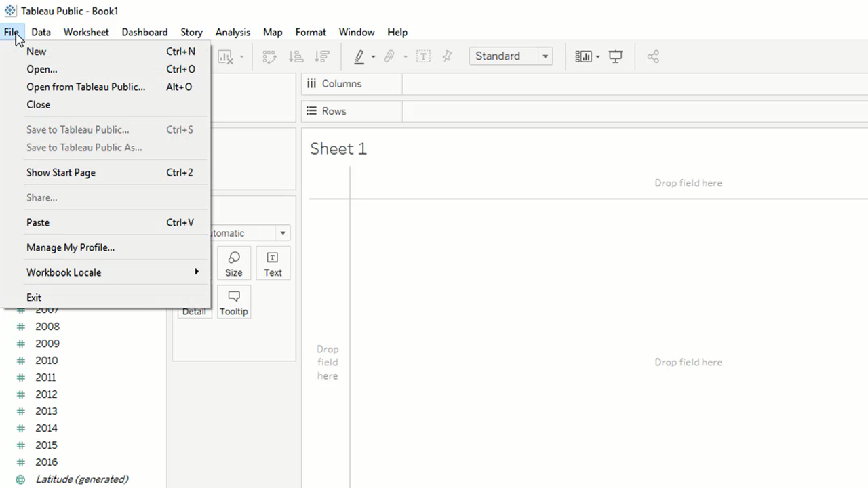
Task: Click the Show Me cards icon
Action: coord(583,57)
